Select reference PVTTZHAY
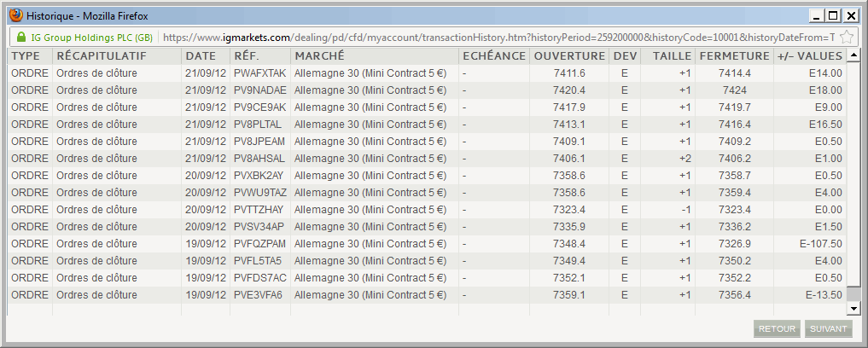This screenshot has width=868, height=348. (259, 210)
